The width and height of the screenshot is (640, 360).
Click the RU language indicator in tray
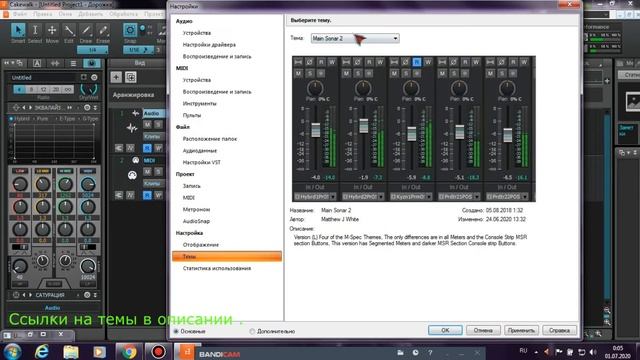coord(523,351)
